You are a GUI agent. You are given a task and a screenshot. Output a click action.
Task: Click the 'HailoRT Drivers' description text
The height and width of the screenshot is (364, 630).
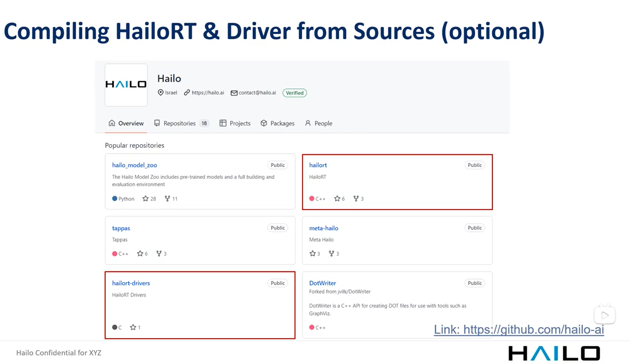click(x=129, y=295)
